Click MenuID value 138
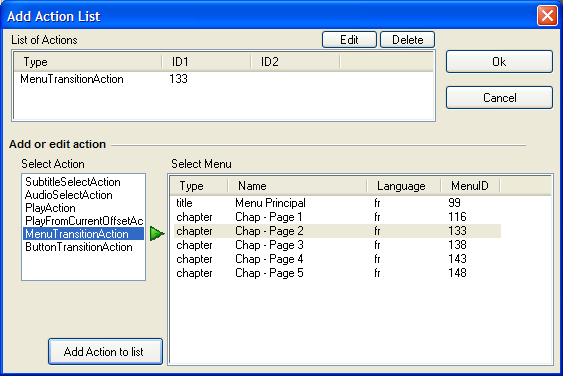Screen dimensions: 563x376 (x=457, y=245)
